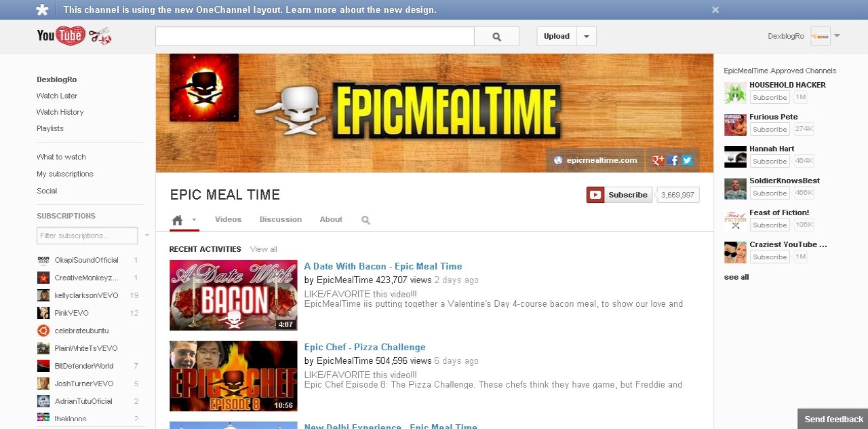The image size is (868, 429).
Task: Click the search magnifier button
Action: pos(496,37)
